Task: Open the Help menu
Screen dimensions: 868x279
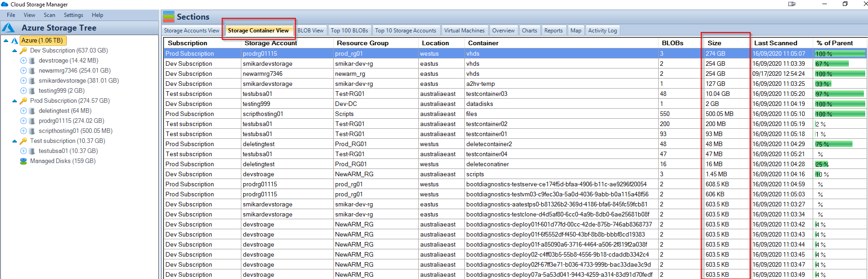Action: [x=97, y=15]
